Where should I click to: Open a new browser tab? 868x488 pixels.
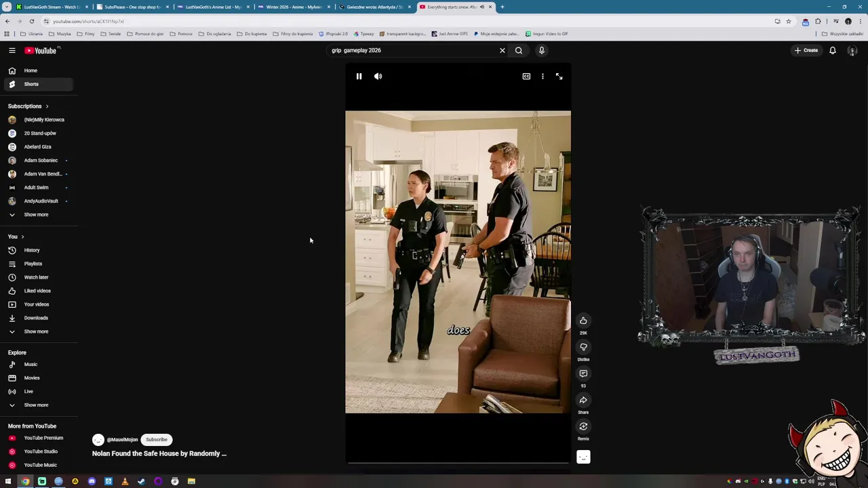click(x=502, y=7)
